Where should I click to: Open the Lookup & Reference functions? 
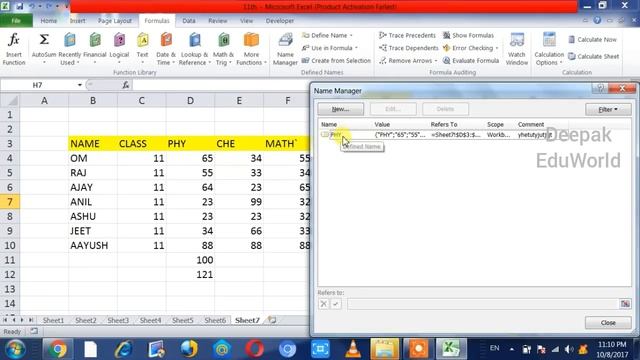pos(195,49)
